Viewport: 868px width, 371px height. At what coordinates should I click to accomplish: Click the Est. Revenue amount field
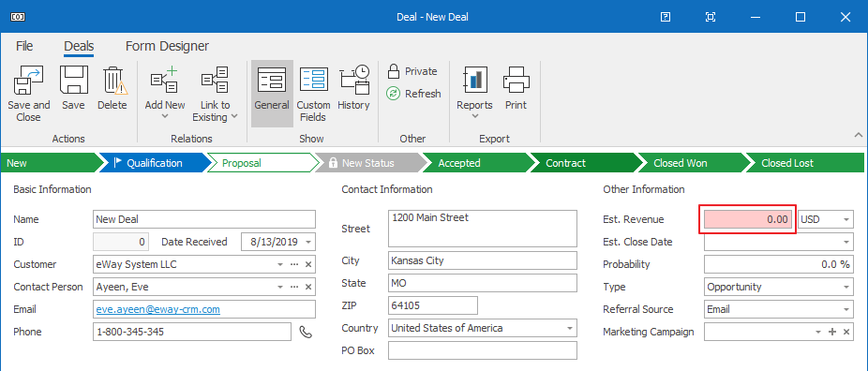click(x=747, y=219)
